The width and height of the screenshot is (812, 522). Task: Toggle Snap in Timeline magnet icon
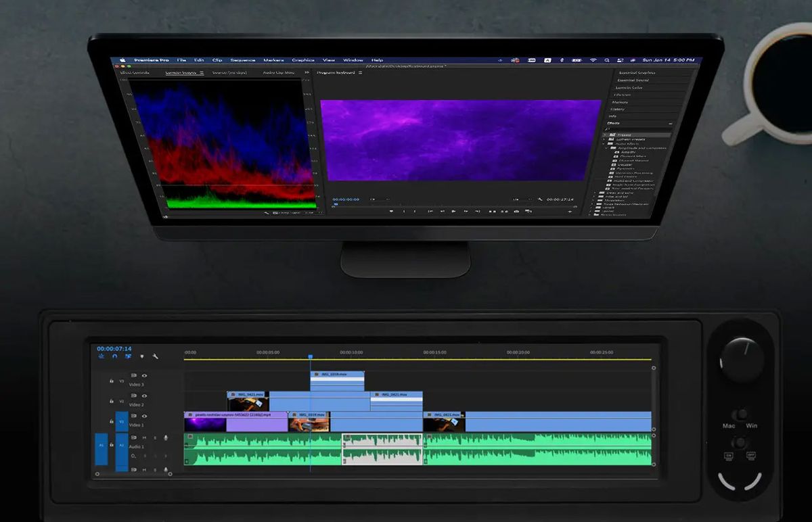(114, 356)
